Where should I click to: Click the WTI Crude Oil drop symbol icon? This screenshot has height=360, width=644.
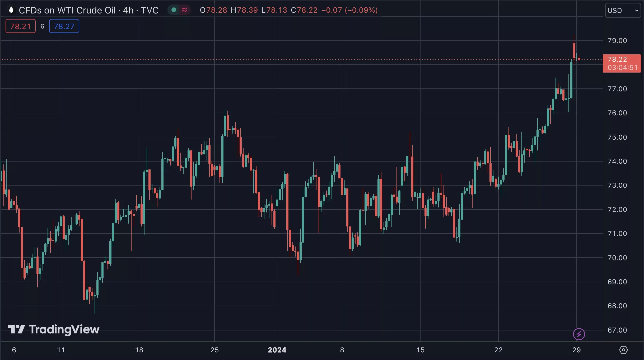tap(11, 10)
